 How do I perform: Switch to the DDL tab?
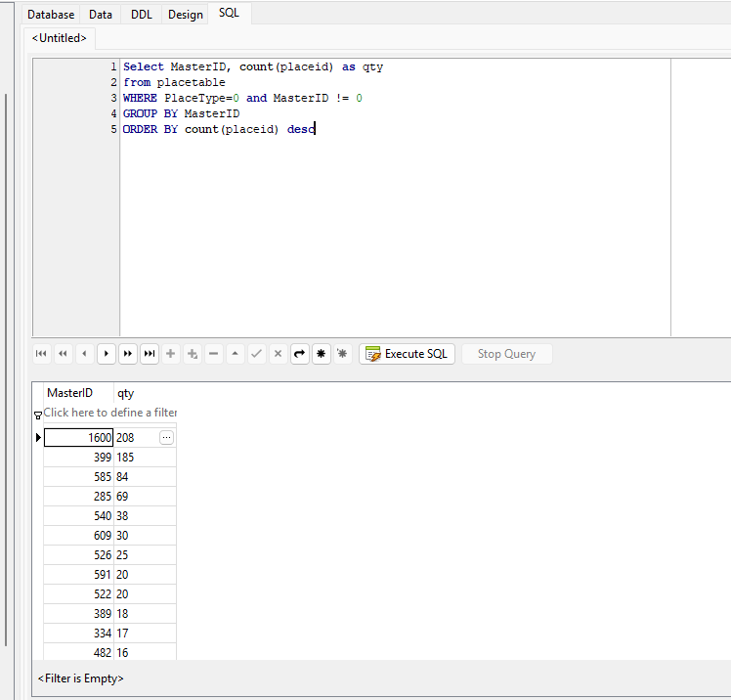(x=142, y=15)
